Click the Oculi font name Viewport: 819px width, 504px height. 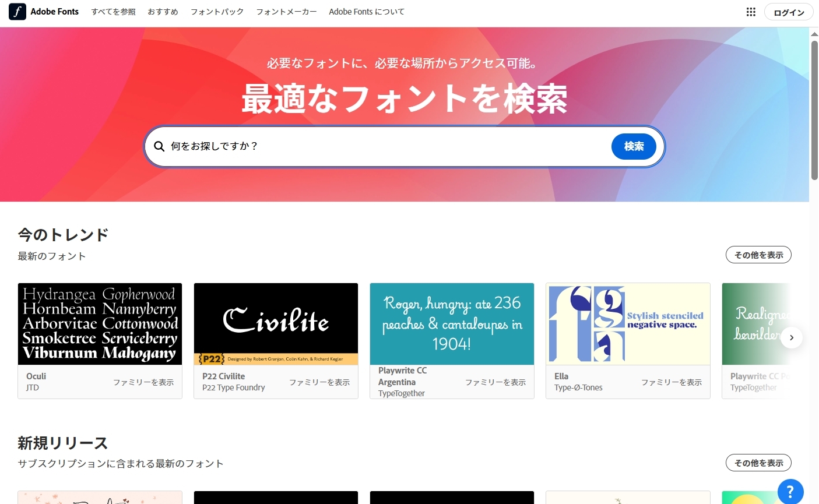tap(36, 376)
